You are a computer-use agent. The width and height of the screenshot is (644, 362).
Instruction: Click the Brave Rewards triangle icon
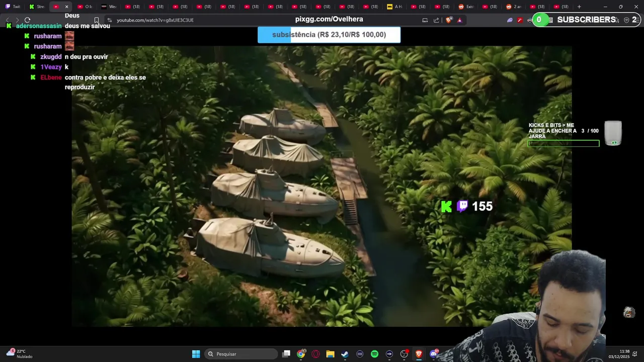(459, 20)
